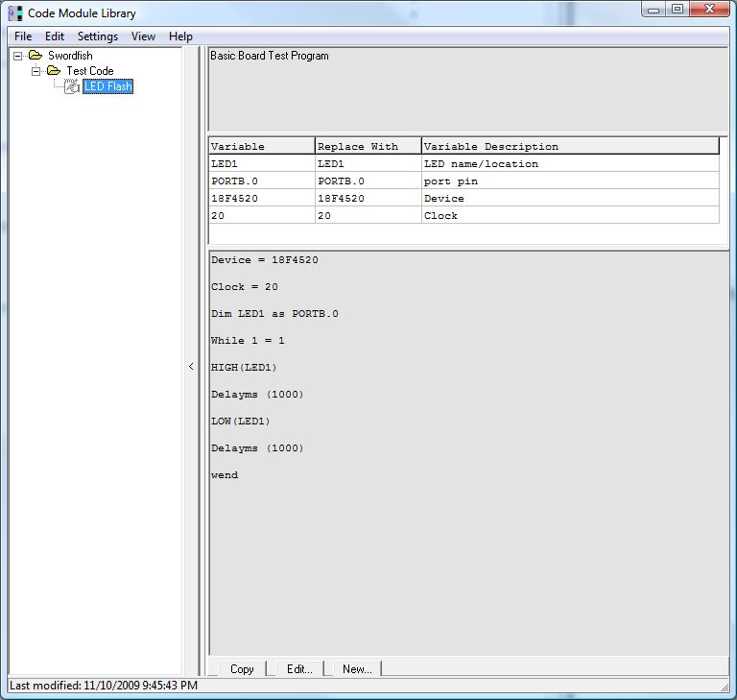Click the LED Flash module icon
The height and width of the screenshot is (700, 737).
pyautogui.click(x=71, y=86)
